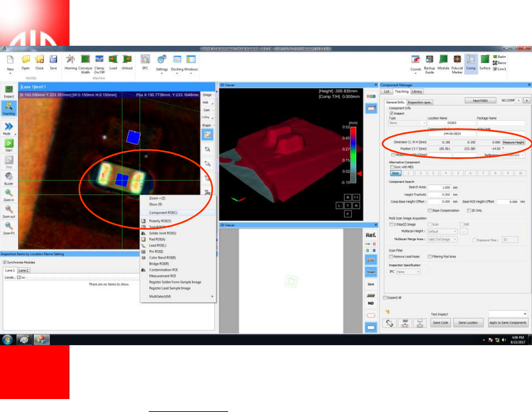Click the Same Location button
Image resolution: width=532 pixels, height=412 pixels.
(468, 323)
